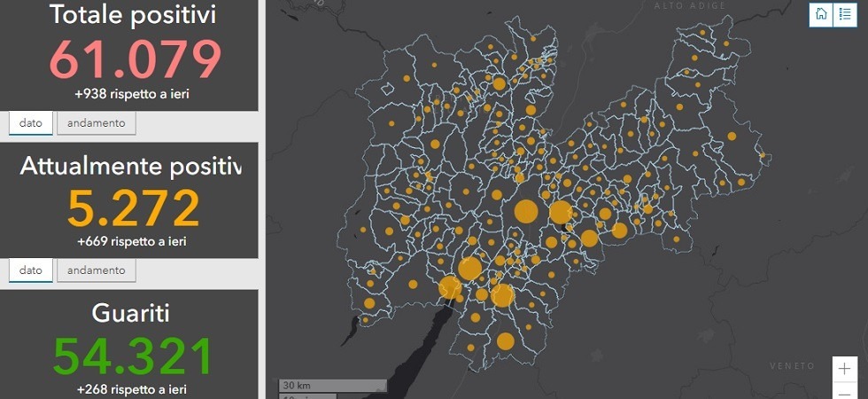Zoom in with the plus button
Screen dimensions: 868x399
click(x=845, y=368)
